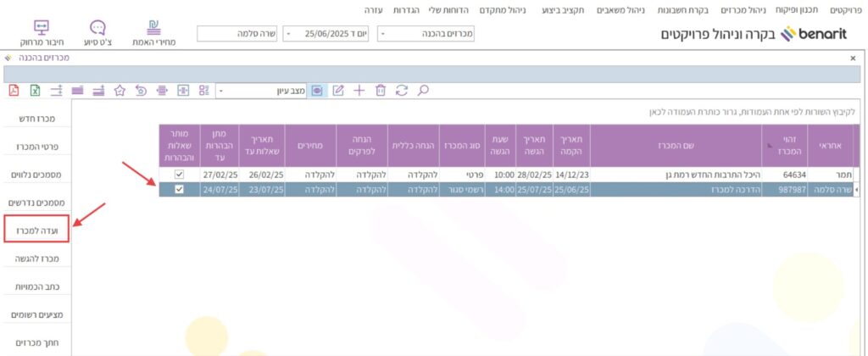Screen dimensions: 868x356
Task: Export table to Excel icon
Action: 35,90
